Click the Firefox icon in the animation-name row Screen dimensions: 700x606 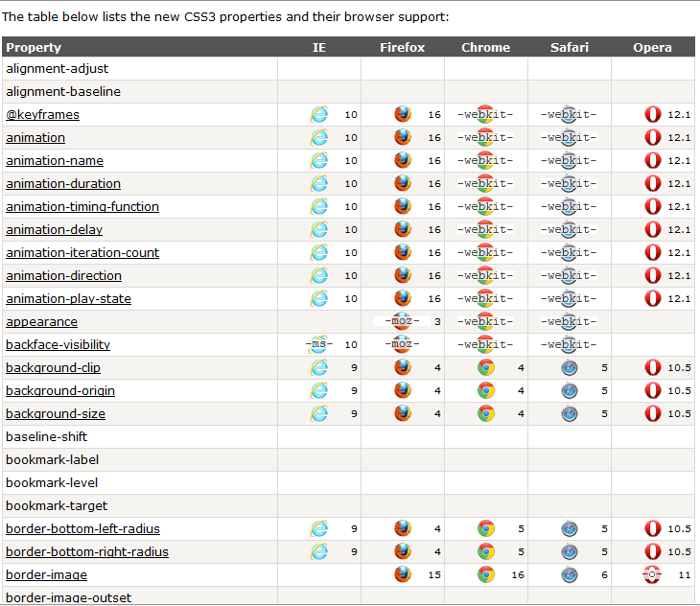402,160
